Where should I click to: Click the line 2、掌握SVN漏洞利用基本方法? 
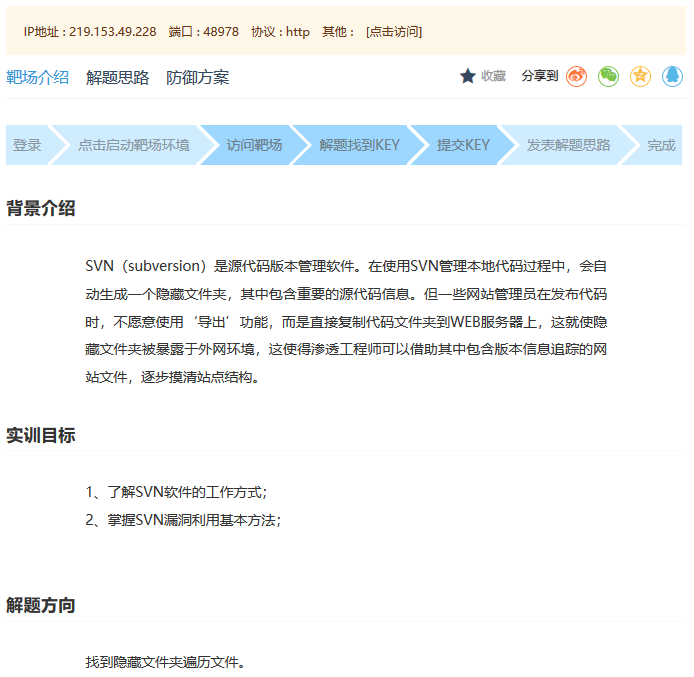pos(183,520)
